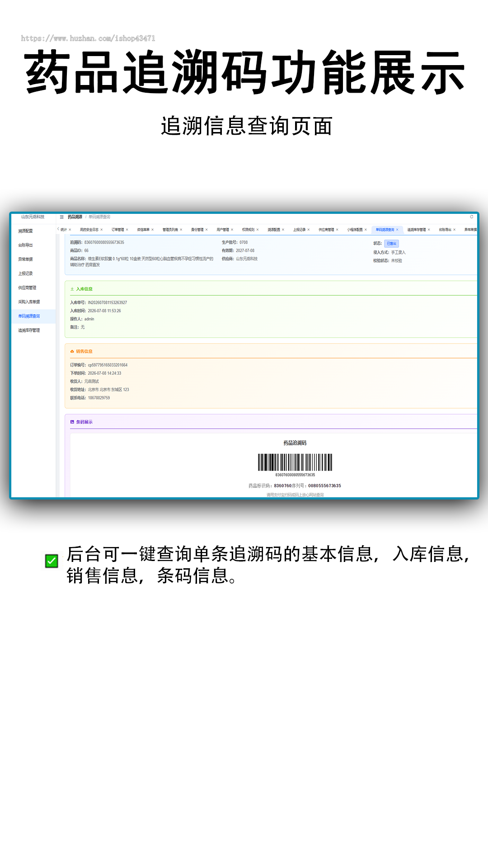This screenshot has width=488, height=868.
Task: Select inbound number IN202607081153263927
Action: click(108, 303)
